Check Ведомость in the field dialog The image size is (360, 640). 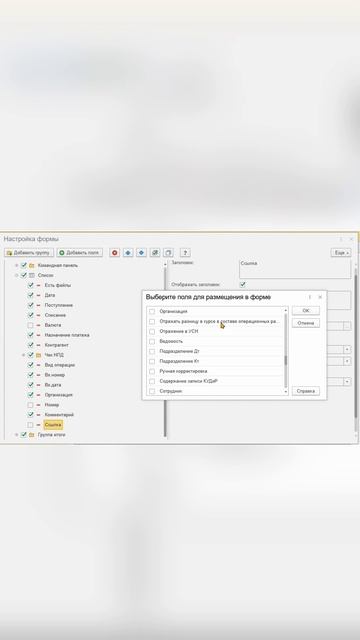tap(152, 341)
